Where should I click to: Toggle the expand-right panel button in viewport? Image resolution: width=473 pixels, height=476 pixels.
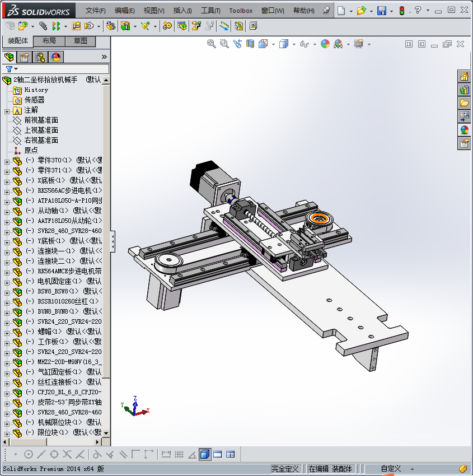(x=422, y=44)
